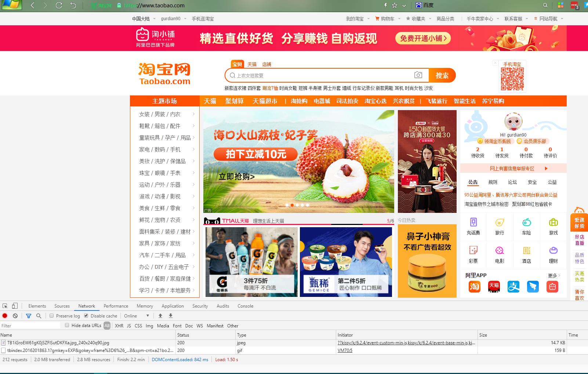Toggle the network filter funnel icon
This screenshot has height=374, width=588.
click(29, 316)
